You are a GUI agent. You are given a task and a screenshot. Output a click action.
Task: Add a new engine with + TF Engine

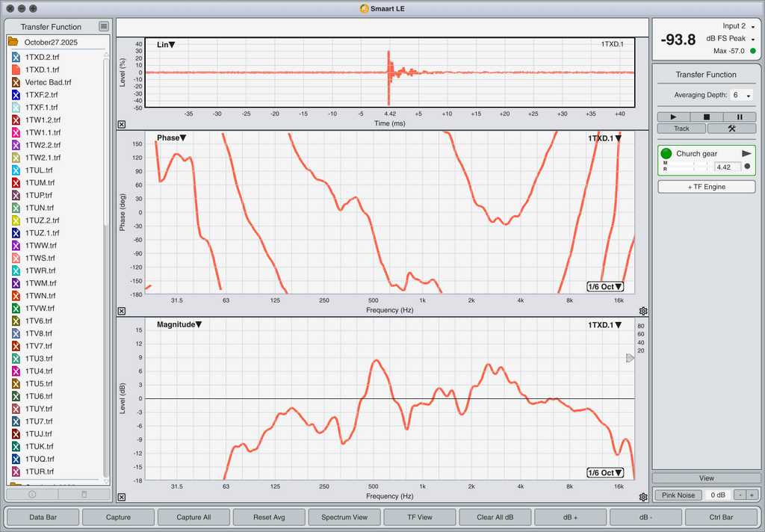pyautogui.click(x=706, y=187)
